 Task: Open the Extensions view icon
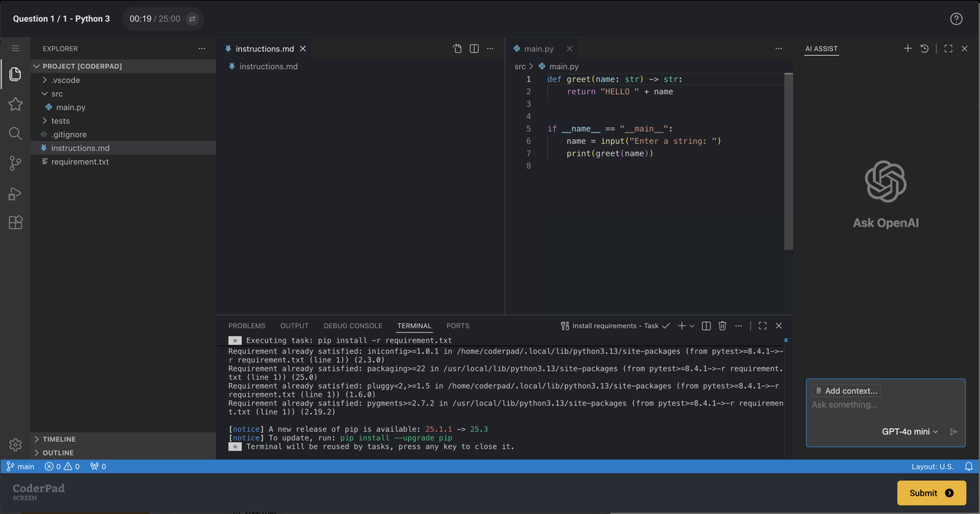tap(15, 223)
